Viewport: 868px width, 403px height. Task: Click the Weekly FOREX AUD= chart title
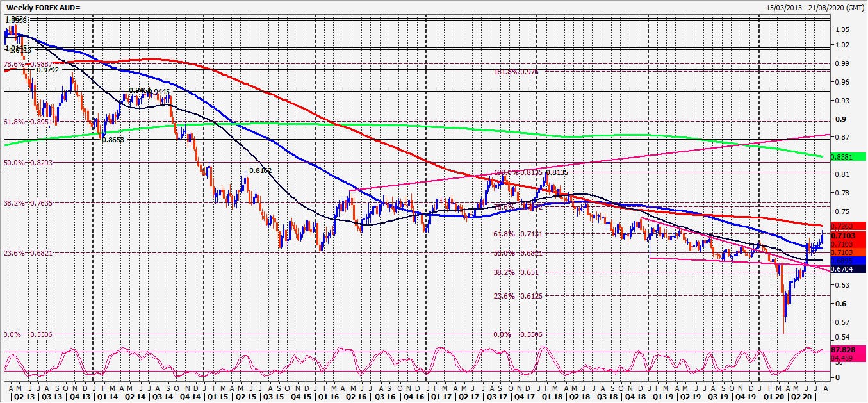pyautogui.click(x=44, y=7)
